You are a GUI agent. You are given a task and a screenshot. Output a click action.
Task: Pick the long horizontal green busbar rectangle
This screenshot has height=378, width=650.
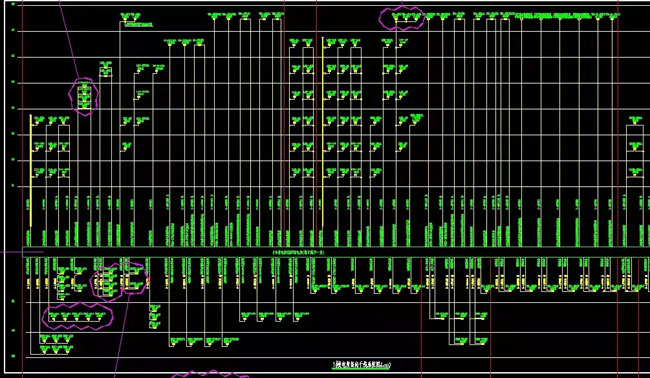pos(336,252)
